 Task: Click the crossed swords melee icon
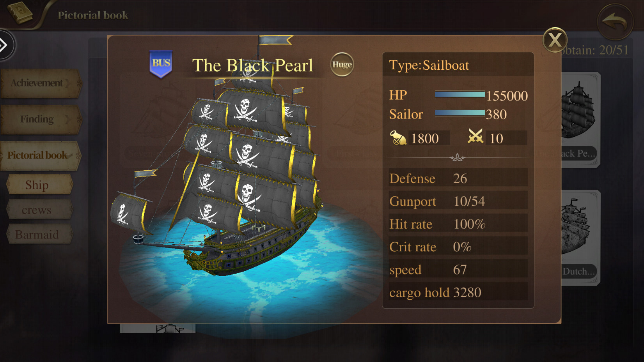475,137
